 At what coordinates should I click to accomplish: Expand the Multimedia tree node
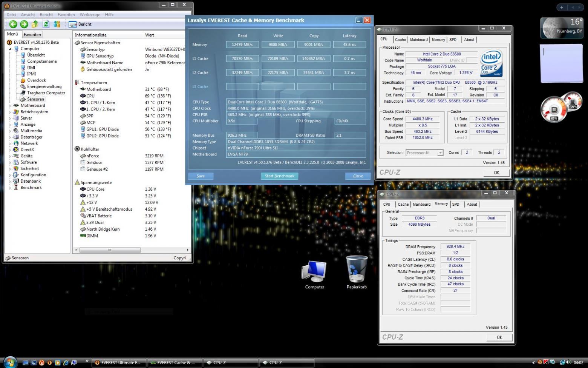(x=10, y=131)
